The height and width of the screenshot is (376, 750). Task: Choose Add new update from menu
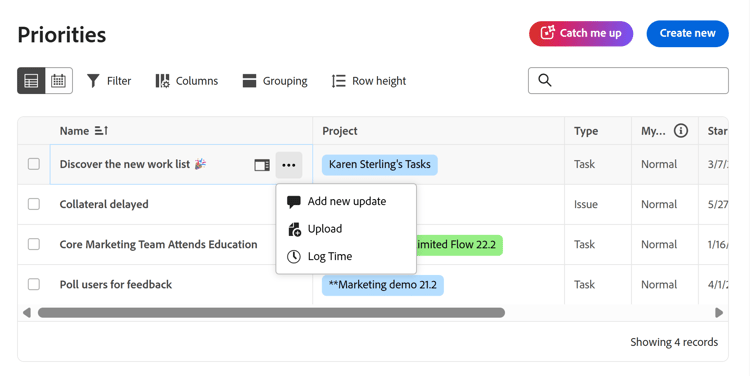point(346,201)
